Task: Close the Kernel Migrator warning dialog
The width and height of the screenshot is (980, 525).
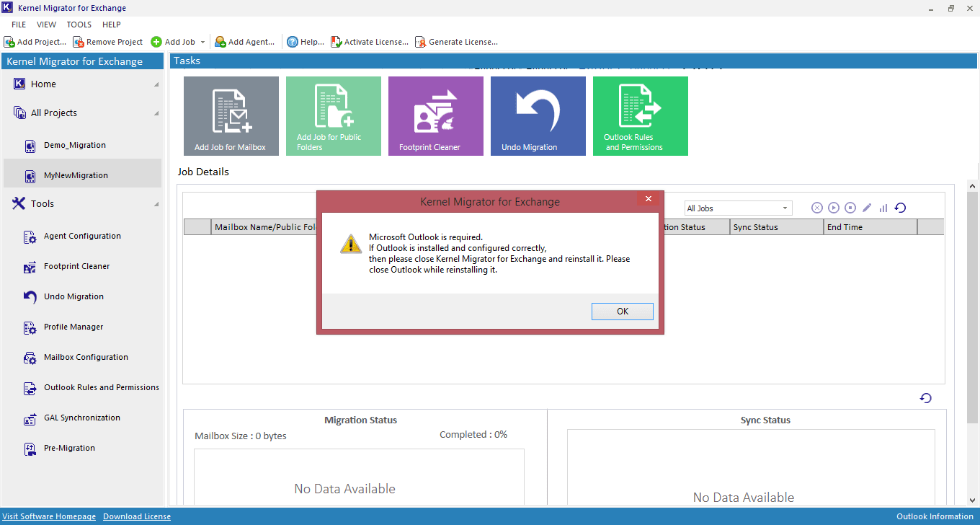Action: (648, 199)
